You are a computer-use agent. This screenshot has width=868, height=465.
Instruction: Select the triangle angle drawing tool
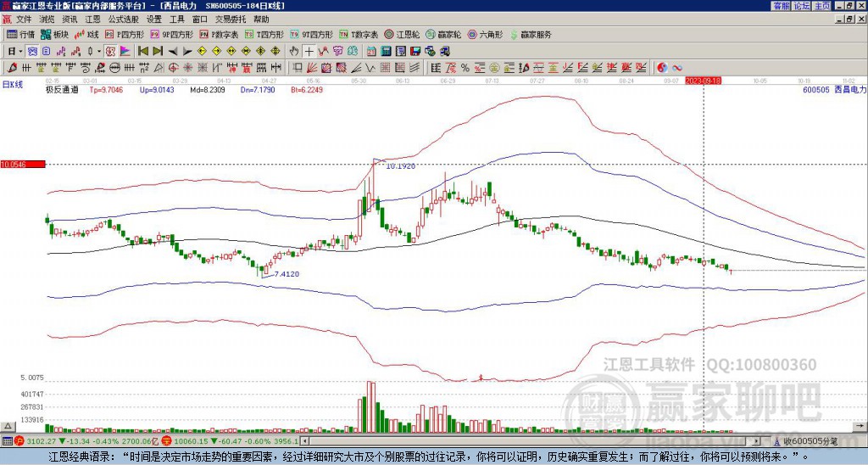coord(159,68)
